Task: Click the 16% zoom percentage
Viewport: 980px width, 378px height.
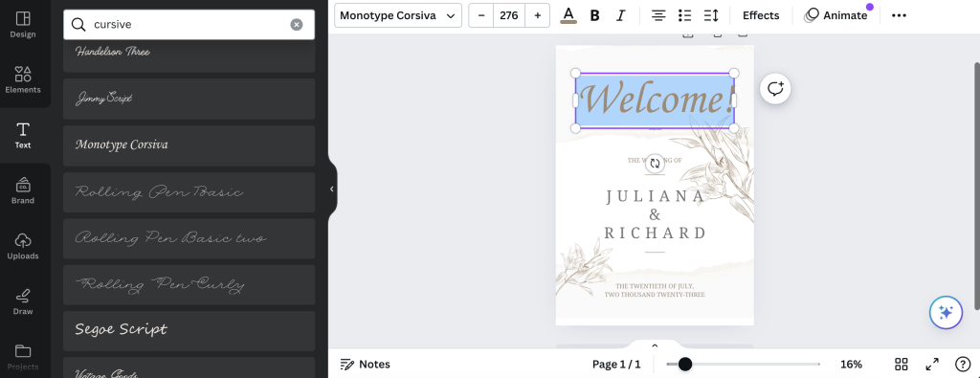Action: pos(851,365)
